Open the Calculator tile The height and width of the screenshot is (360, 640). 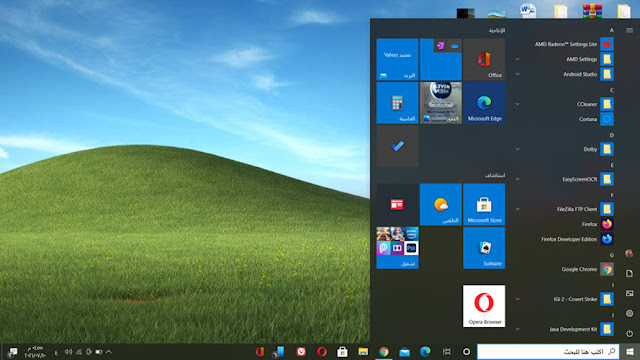coord(397,103)
